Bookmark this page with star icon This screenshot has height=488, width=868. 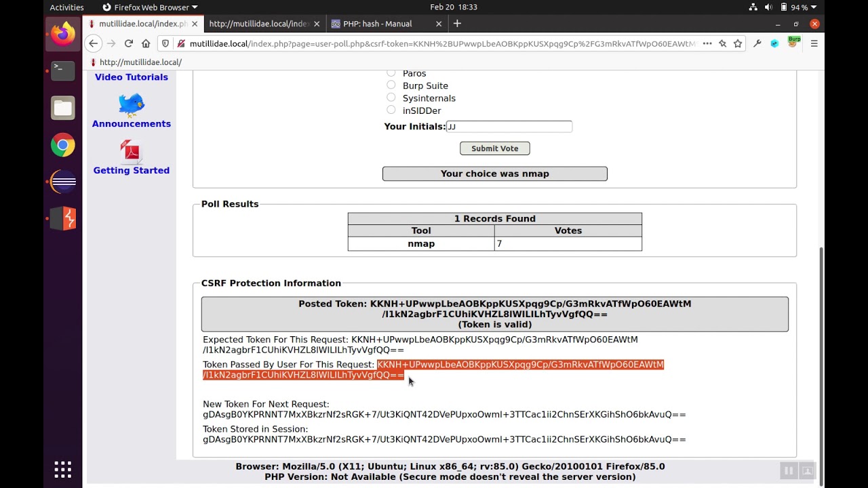coord(738,43)
